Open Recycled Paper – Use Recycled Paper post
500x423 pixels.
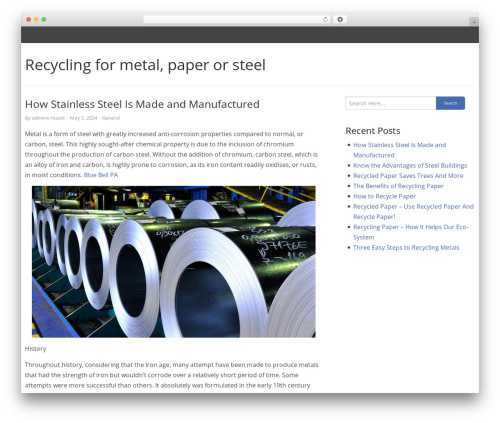tap(413, 212)
